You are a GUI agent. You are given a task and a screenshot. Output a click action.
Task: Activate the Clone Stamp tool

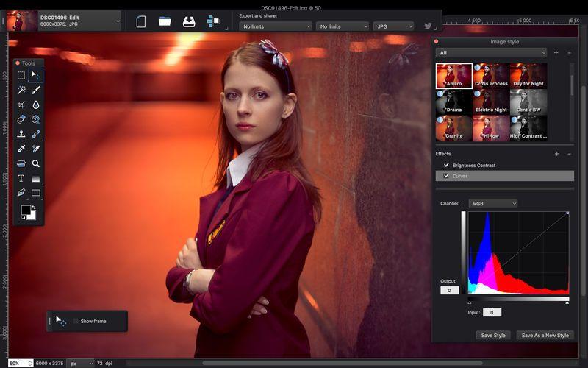21,134
